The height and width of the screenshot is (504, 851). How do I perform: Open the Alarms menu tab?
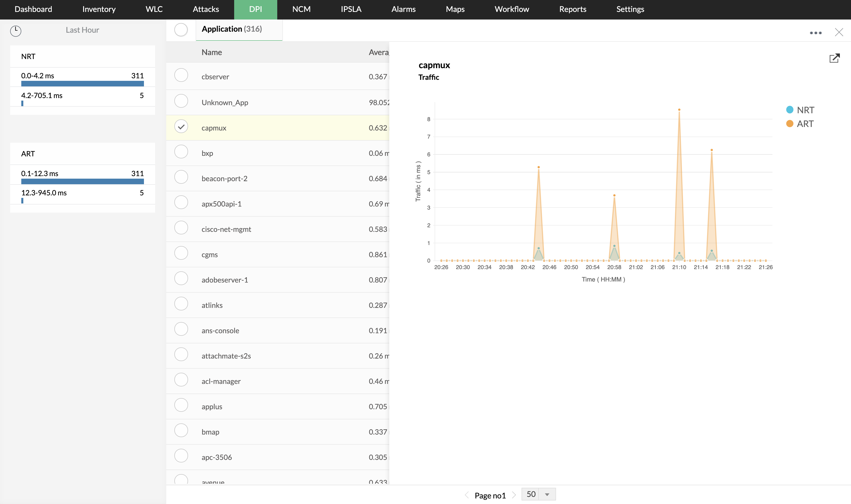[403, 9]
